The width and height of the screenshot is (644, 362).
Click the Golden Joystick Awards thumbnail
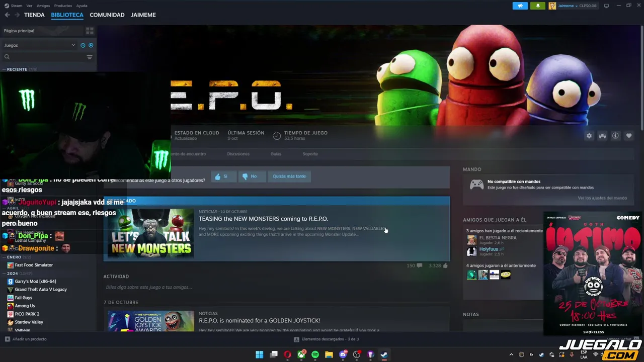(x=150, y=321)
